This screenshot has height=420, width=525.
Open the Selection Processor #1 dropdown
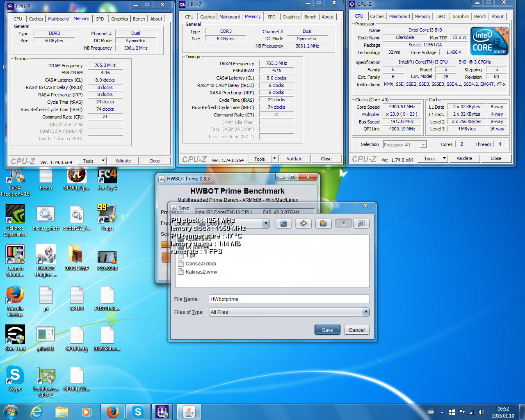point(423,144)
